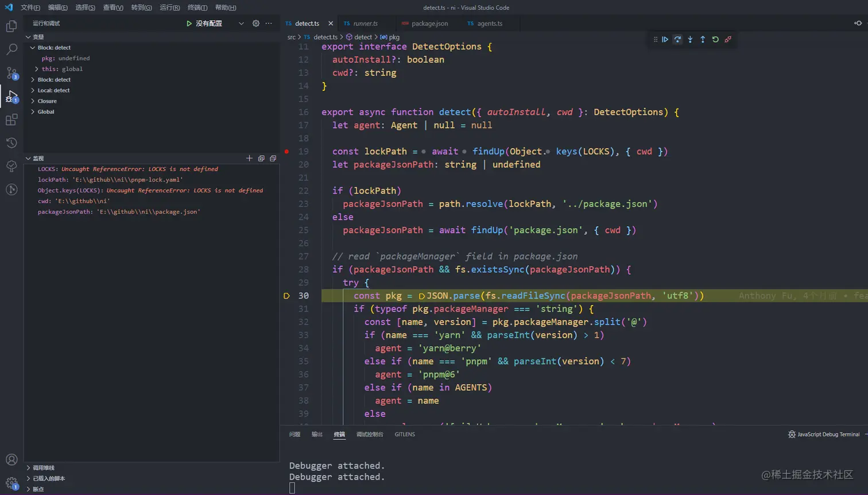Click line number 25 in the gutter

coord(303,230)
